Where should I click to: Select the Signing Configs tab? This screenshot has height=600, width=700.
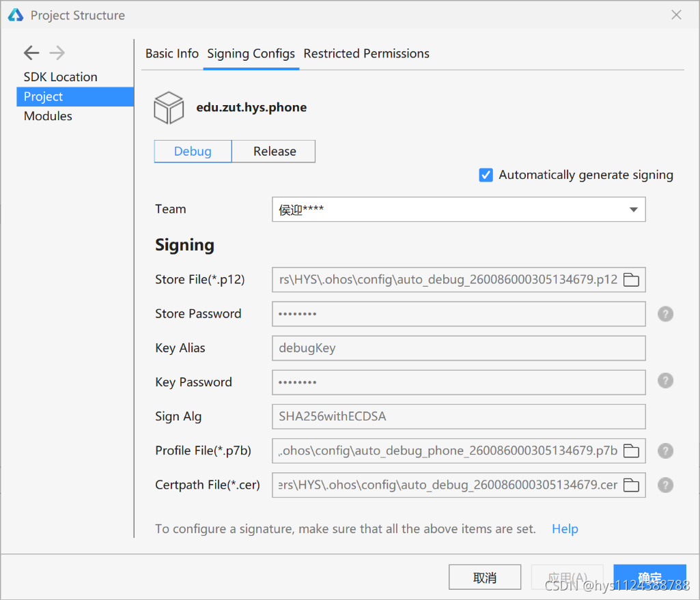(x=251, y=53)
